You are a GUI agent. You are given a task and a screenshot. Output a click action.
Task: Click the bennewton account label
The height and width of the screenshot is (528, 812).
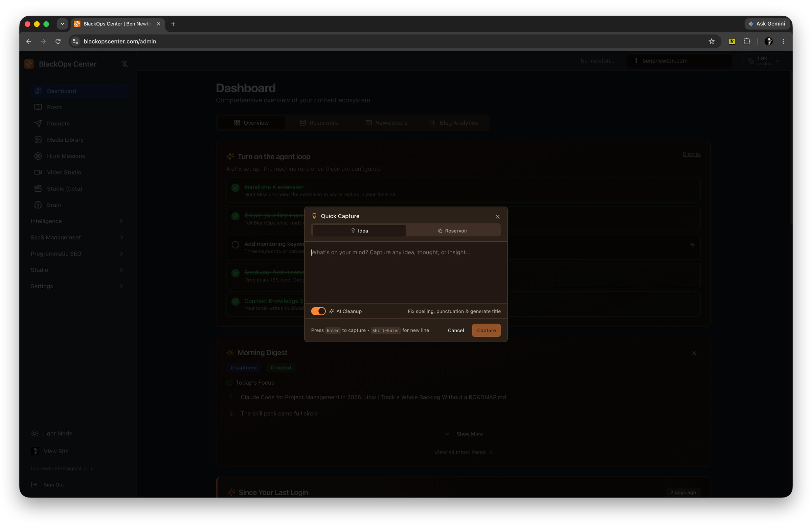tap(597, 61)
